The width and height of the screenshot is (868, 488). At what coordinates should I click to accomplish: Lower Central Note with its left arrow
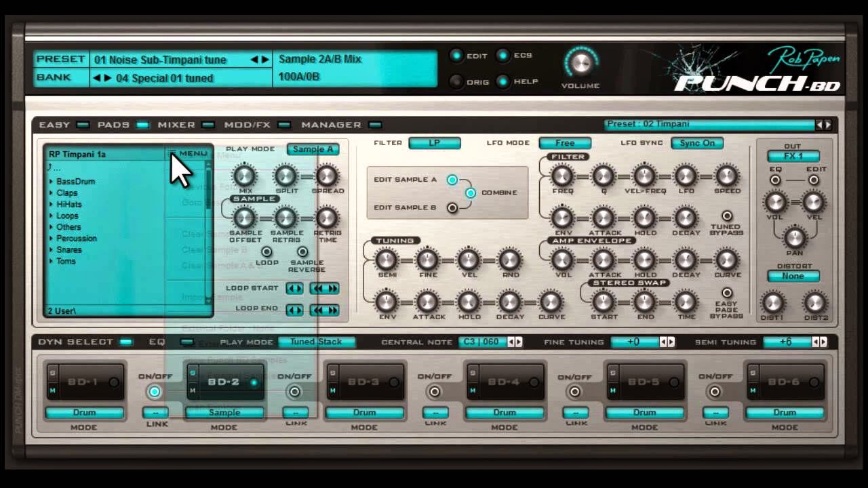point(511,342)
